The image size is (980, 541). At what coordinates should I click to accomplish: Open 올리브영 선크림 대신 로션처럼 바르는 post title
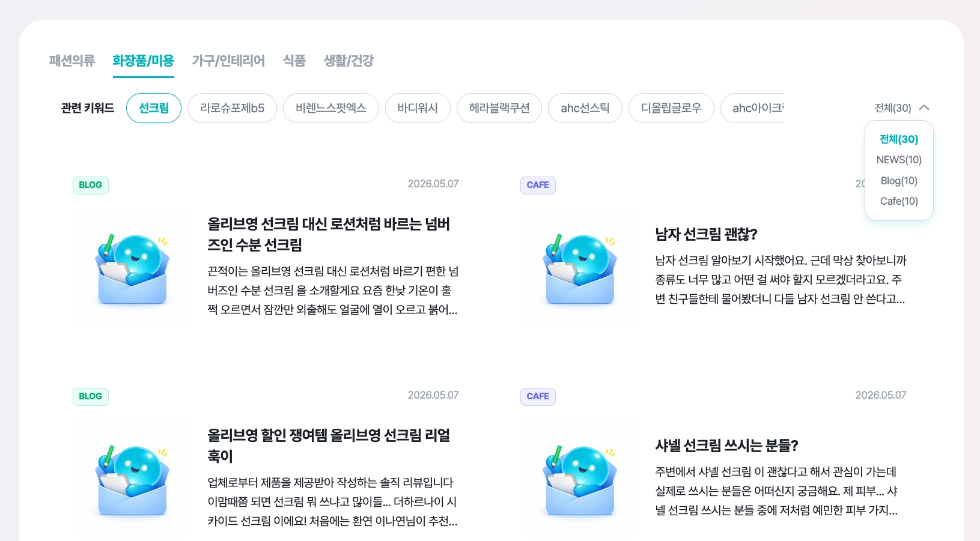(x=329, y=234)
